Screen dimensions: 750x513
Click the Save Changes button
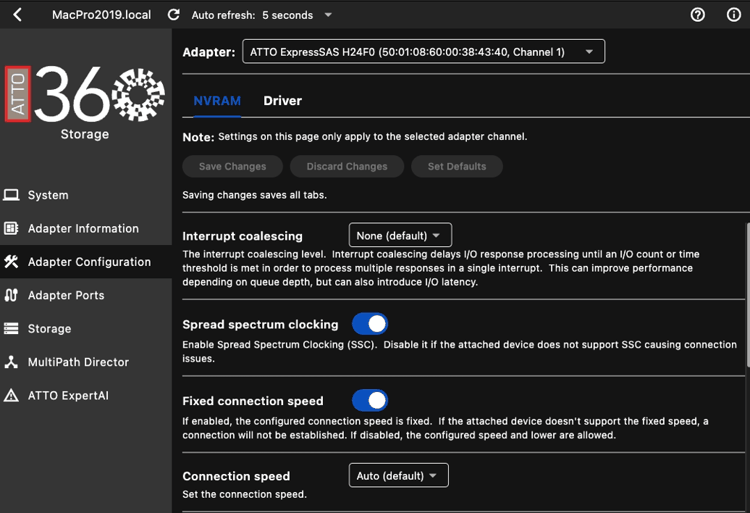[232, 166]
